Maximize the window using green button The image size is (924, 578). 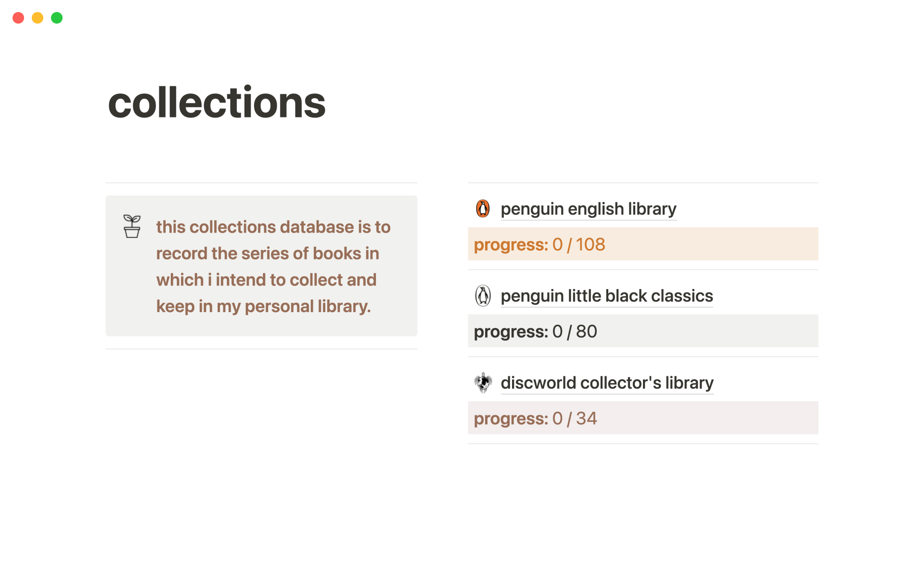57,18
